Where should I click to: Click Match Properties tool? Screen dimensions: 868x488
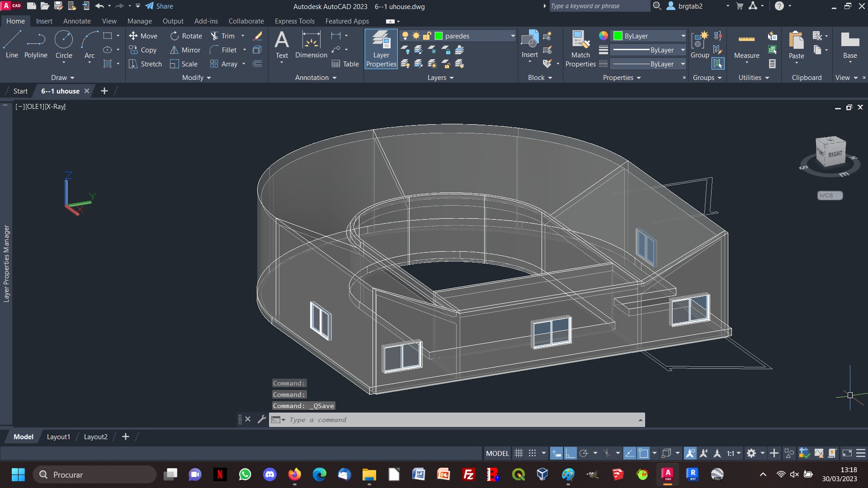click(580, 49)
